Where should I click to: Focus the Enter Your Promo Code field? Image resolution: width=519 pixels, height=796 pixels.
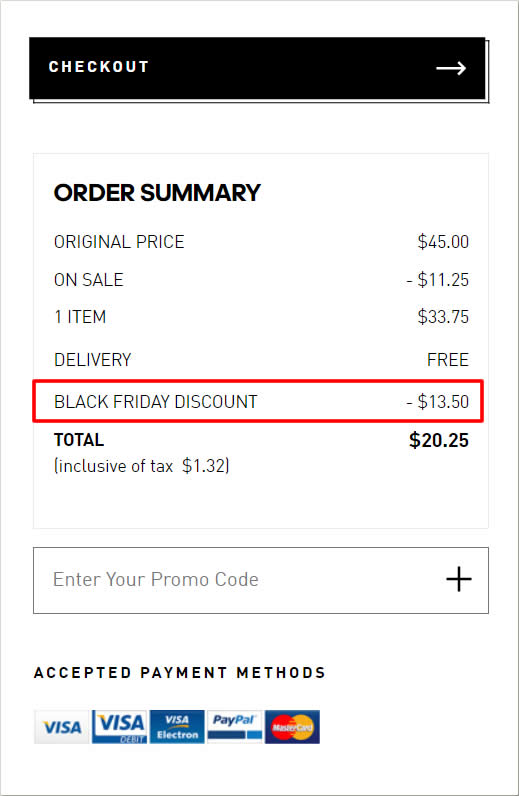point(261,580)
